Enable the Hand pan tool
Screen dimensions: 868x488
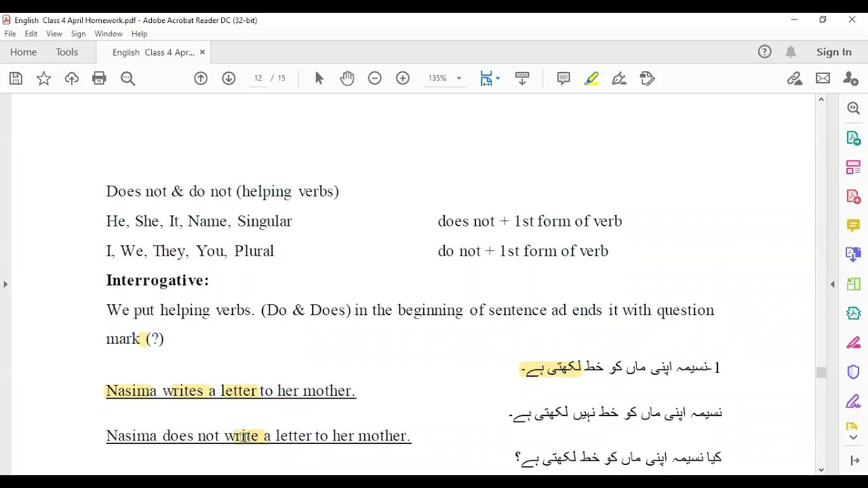pos(347,79)
